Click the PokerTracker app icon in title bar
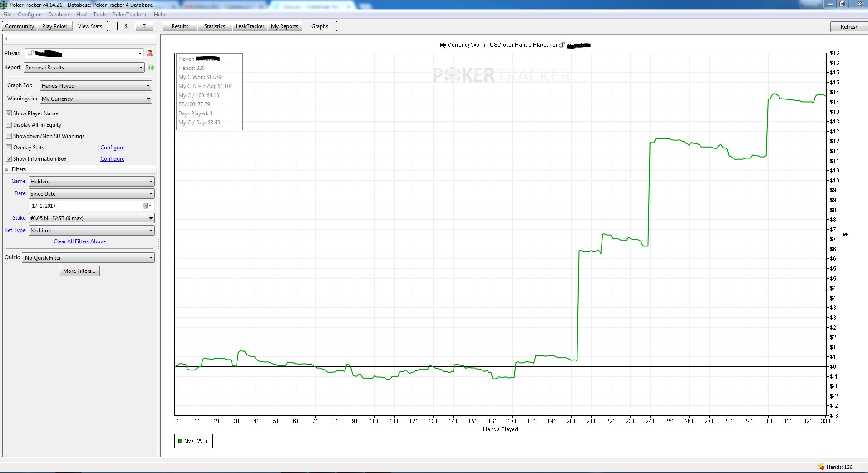The width and height of the screenshot is (868, 473). [4, 5]
